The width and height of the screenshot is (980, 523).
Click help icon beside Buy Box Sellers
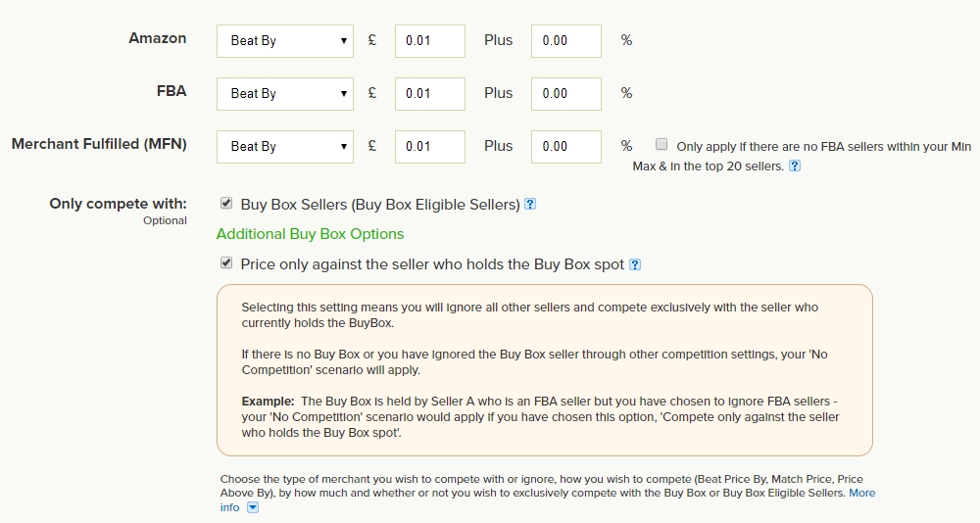point(530,205)
